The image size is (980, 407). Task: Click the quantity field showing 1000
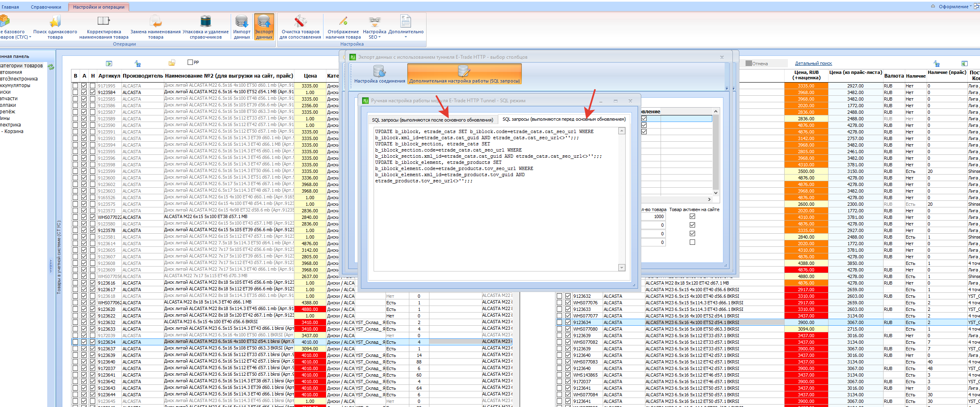tap(653, 216)
